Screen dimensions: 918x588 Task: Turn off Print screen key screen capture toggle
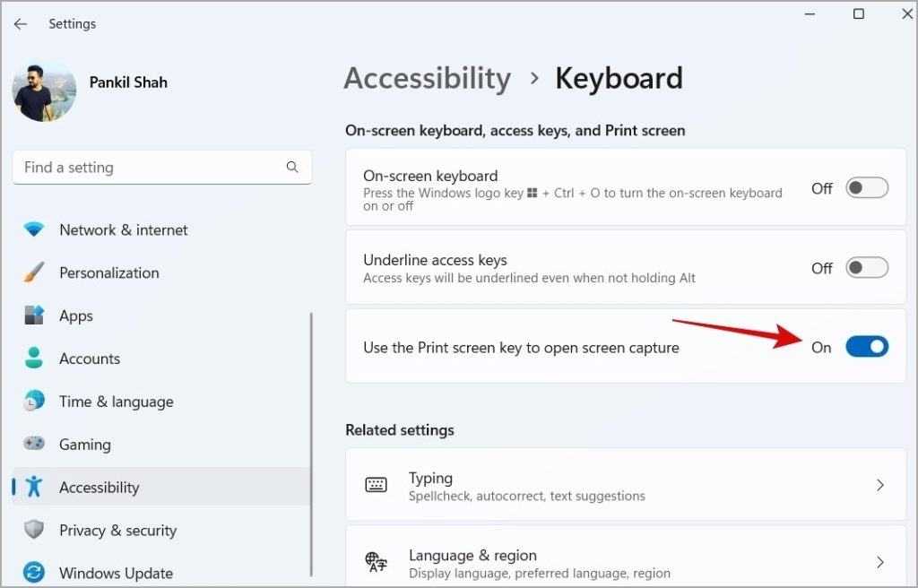pyautogui.click(x=867, y=347)
